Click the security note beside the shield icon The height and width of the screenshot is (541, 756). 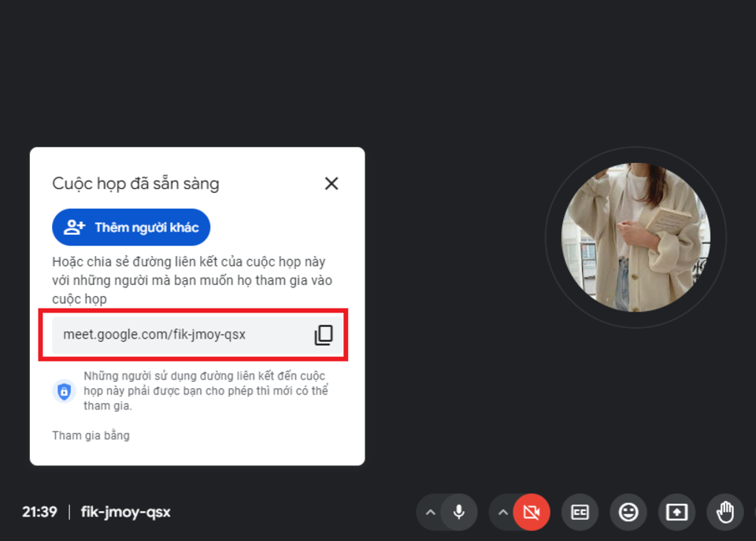click(205, 391)
